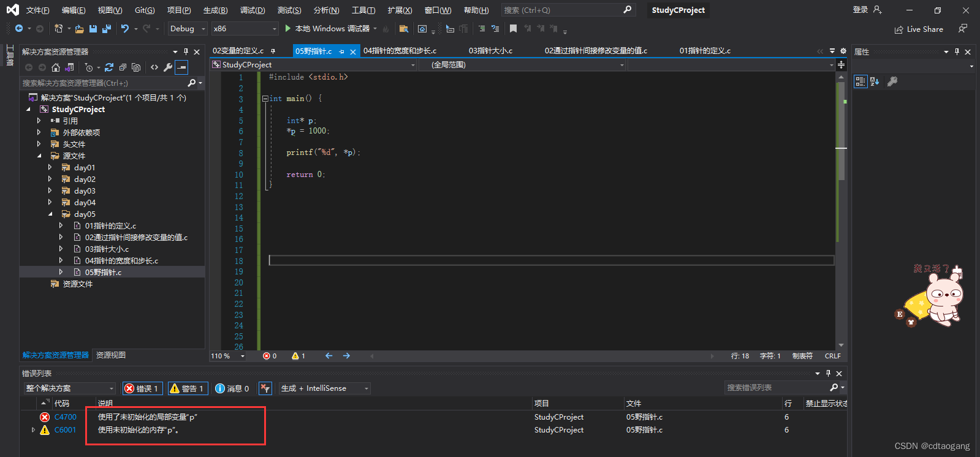This screenshot has width=980, height=457.
Task: Click the editor vertical scrollbar
Action: click(x=841, y=208)
